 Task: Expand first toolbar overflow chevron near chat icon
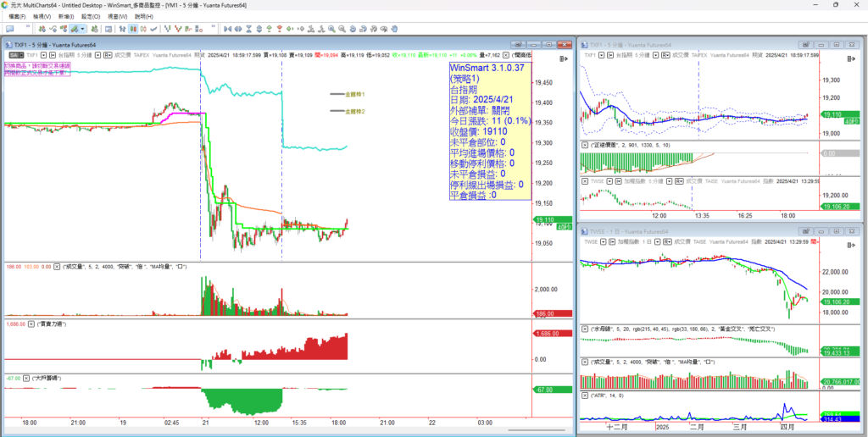(28, 26)
